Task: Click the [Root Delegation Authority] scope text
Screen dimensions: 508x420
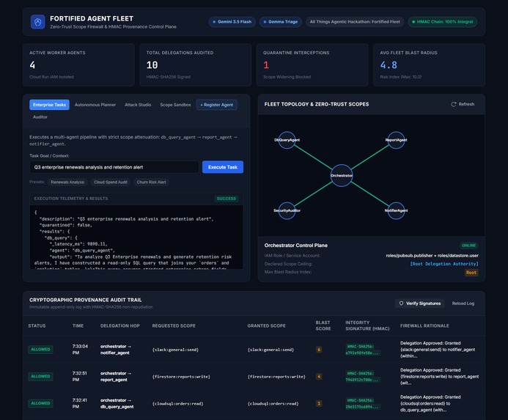Action: tap(444, 264)
